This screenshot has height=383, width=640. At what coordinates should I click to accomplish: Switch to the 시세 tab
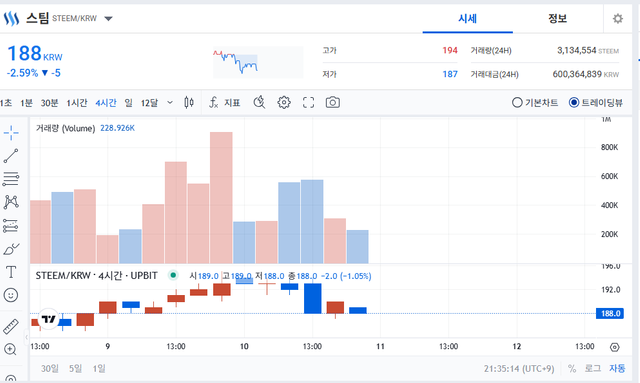tap(468, 19)
